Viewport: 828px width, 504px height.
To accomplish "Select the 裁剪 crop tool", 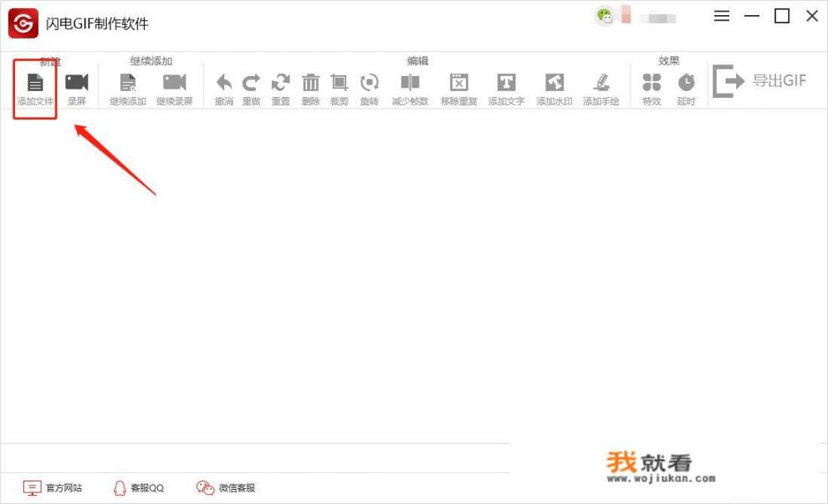I will point(339,83).
